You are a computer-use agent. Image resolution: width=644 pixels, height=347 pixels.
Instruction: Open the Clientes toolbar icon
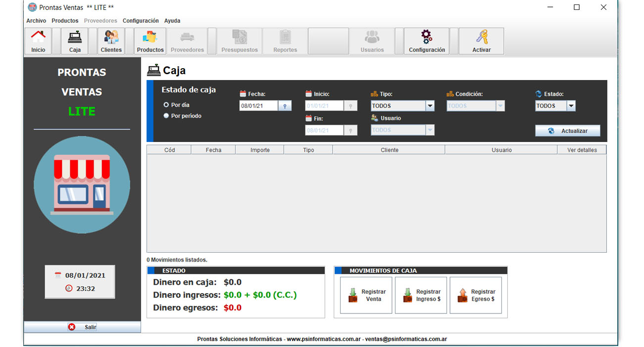[111, 41]
